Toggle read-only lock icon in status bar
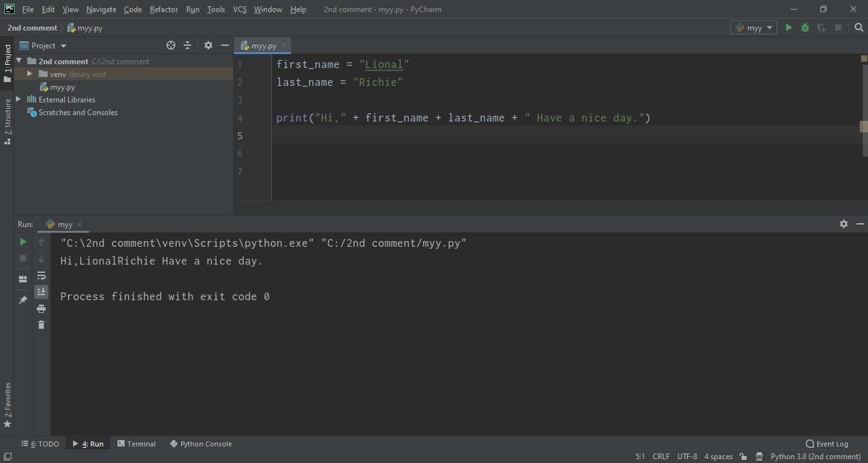The width and height of the screenshot is (868, 463). tap(743, 457)
